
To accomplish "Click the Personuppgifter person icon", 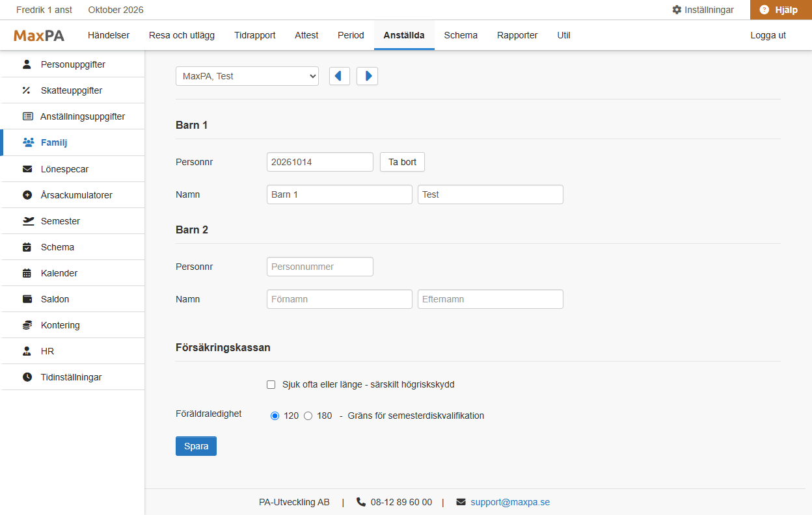I will point(27,64).
